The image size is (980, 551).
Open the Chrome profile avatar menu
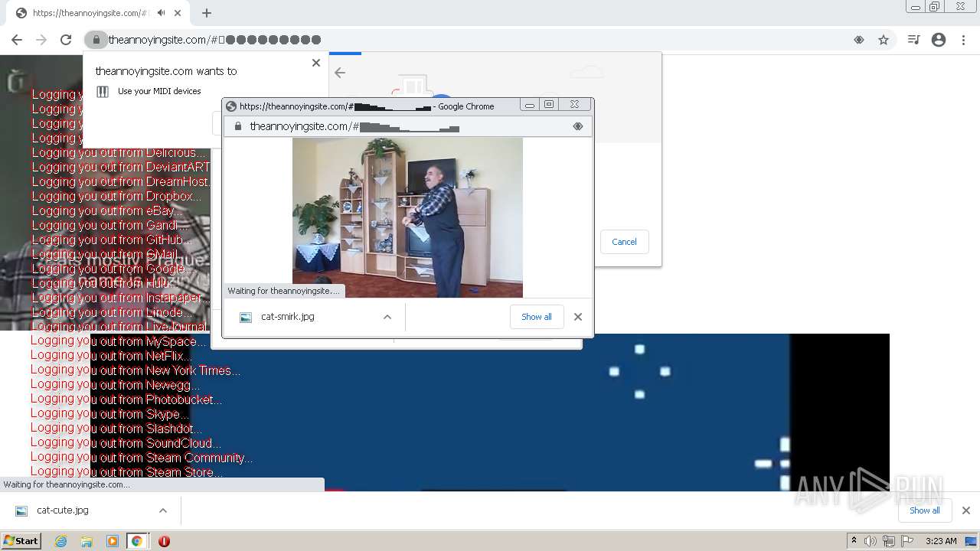click(939, 40)
